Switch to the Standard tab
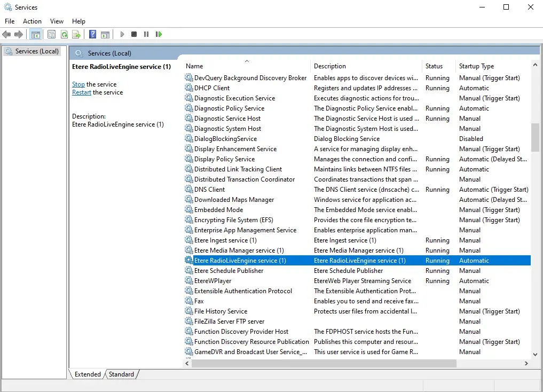Screen dimensions: 543x392 coord(121,374)
